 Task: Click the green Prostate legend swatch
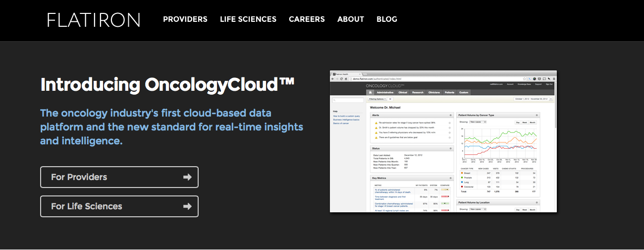pyautogui.click(x=462, y=178)
